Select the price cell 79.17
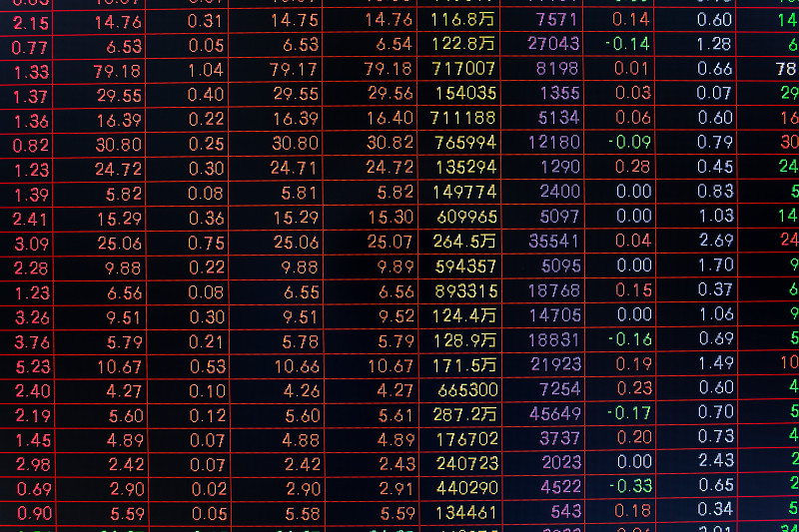 [x=295, y=70]
